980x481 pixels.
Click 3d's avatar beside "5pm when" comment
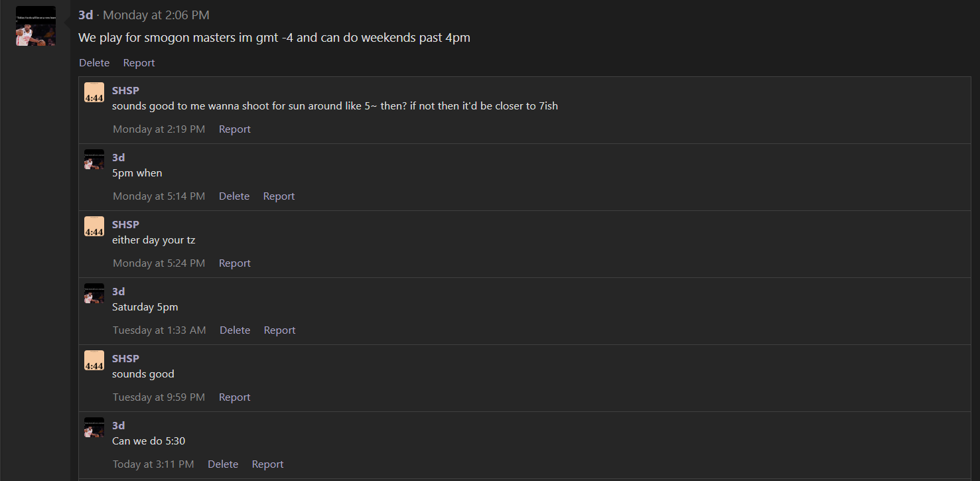pyautogui.click(x=94, y=159)
